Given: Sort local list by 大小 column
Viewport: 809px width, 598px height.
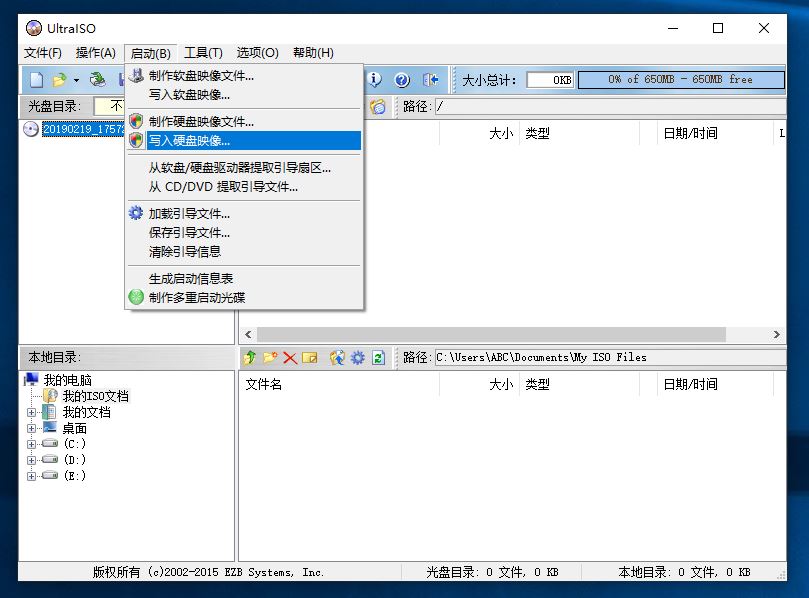Looking at the screenshot, I should pyautogui.click(x=479, y=384).
